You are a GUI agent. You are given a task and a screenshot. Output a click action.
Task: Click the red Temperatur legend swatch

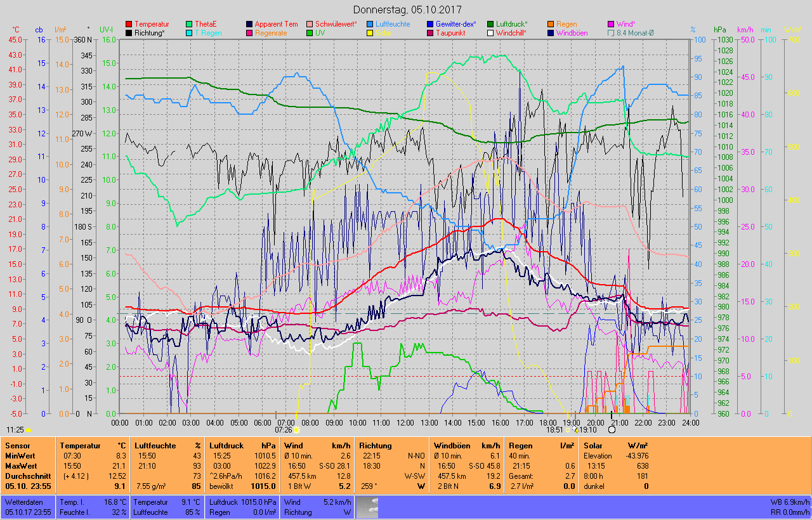click(129, 24)
